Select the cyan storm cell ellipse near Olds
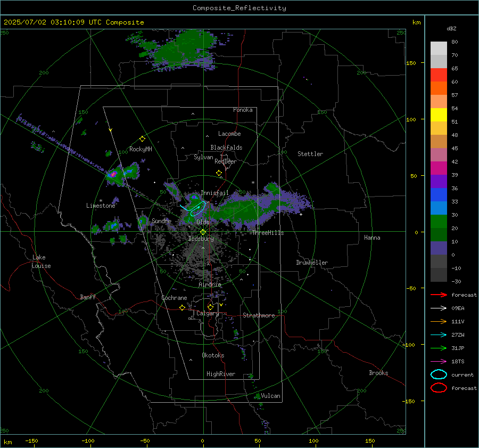Image resolution: width=479 pixels, height=448 pixels. 197,209
